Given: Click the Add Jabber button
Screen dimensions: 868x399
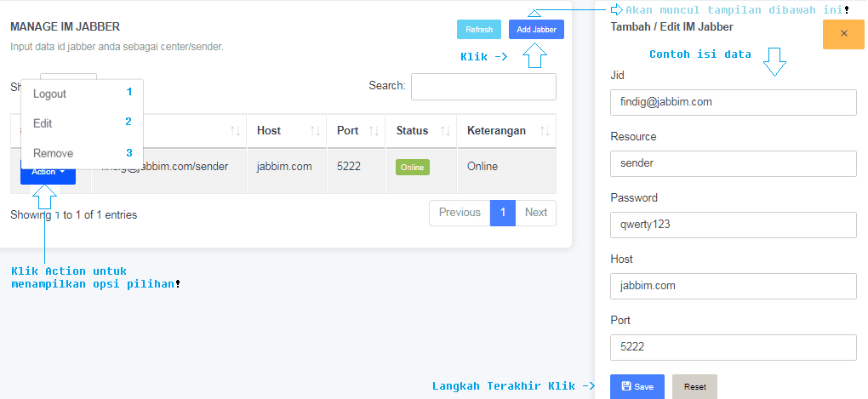Looking at the screenshot, I should pos(536,30).
